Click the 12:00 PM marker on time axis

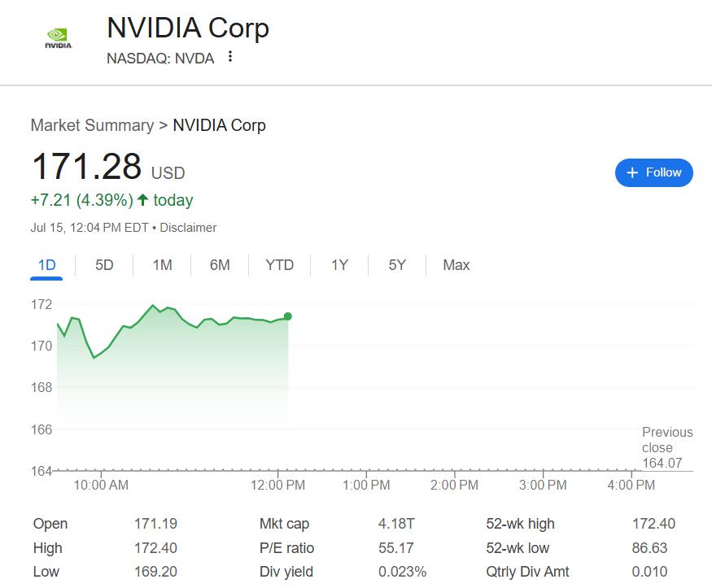pos(277,485)
